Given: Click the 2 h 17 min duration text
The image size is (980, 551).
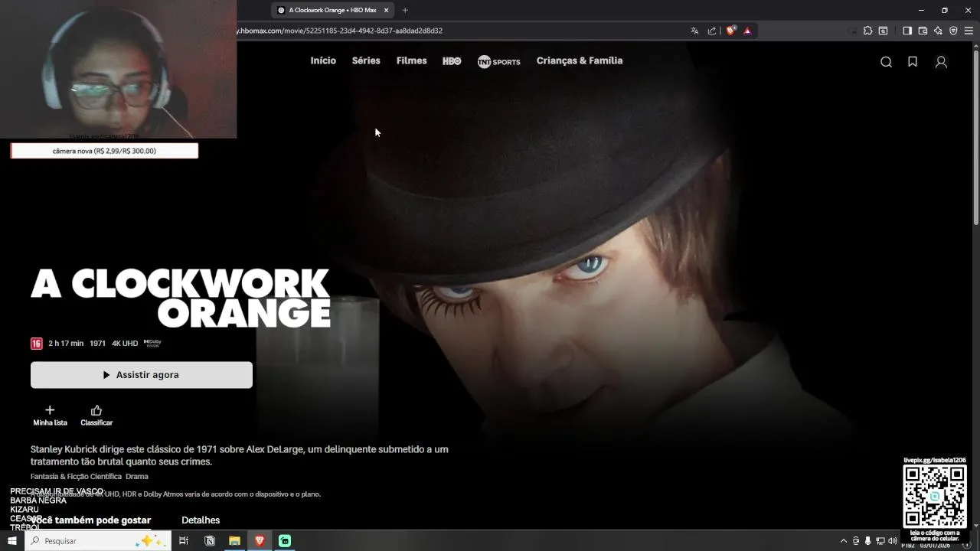Looking at the screenshot, I should [66, 344].
